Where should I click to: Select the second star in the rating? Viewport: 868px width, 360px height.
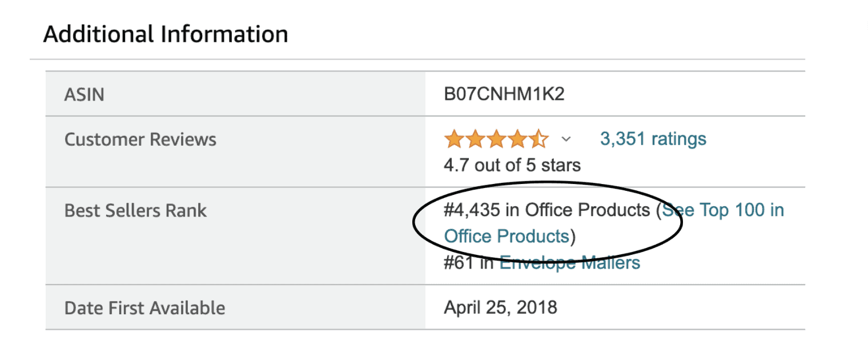point(476,138)
